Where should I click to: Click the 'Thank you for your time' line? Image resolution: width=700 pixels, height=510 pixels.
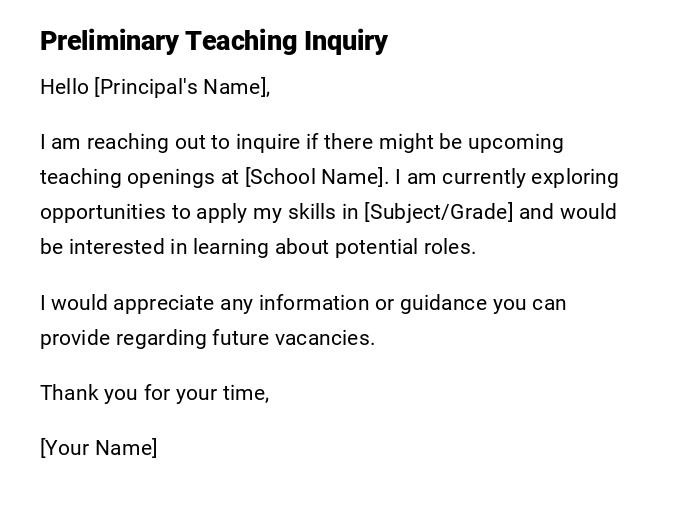[x=154, y=393]
